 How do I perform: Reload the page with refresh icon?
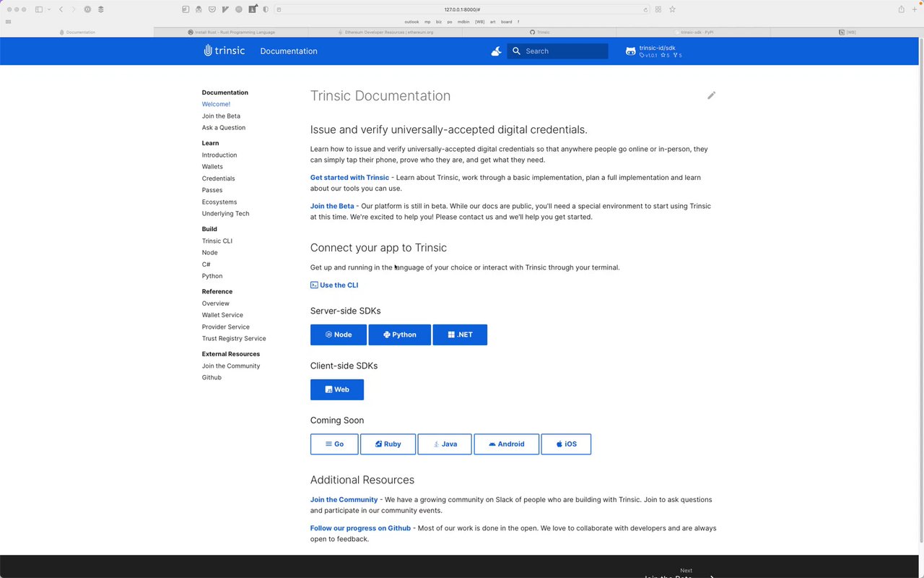[645, 9]
